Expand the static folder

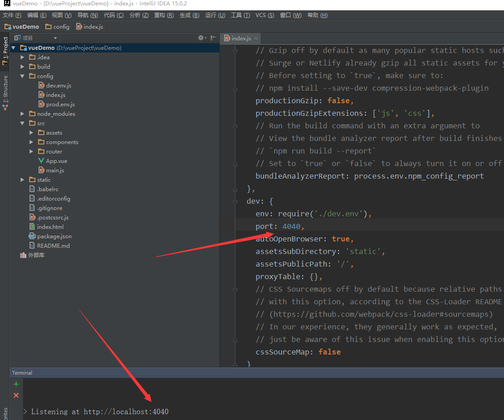22,180
